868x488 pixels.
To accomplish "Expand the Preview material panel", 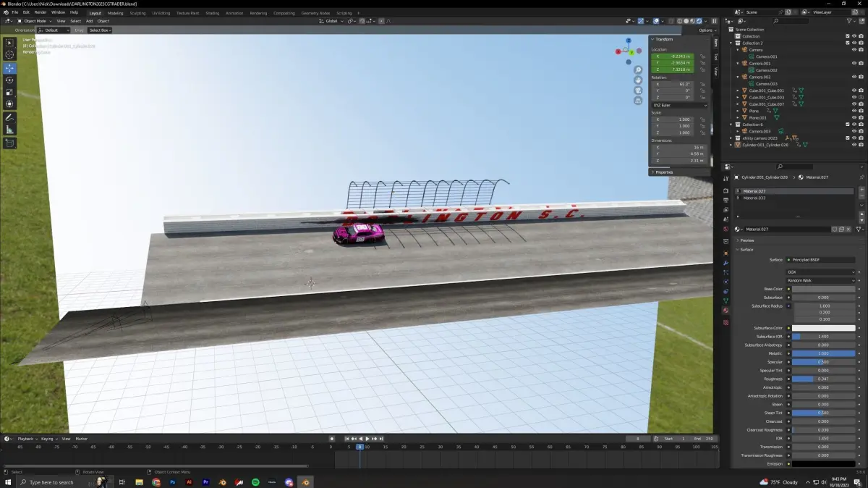I will (746, 240).
